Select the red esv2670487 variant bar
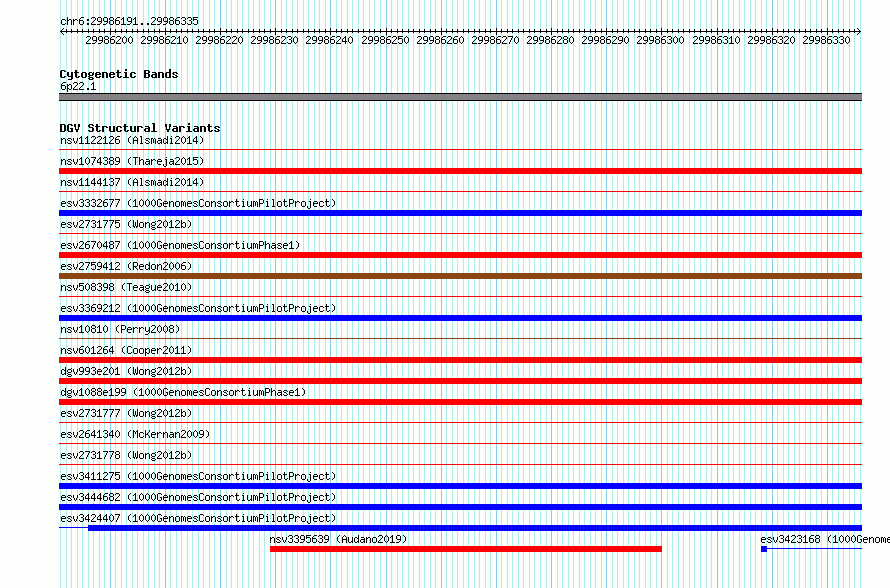Screen dimensions: 890x588 [460, 255]
